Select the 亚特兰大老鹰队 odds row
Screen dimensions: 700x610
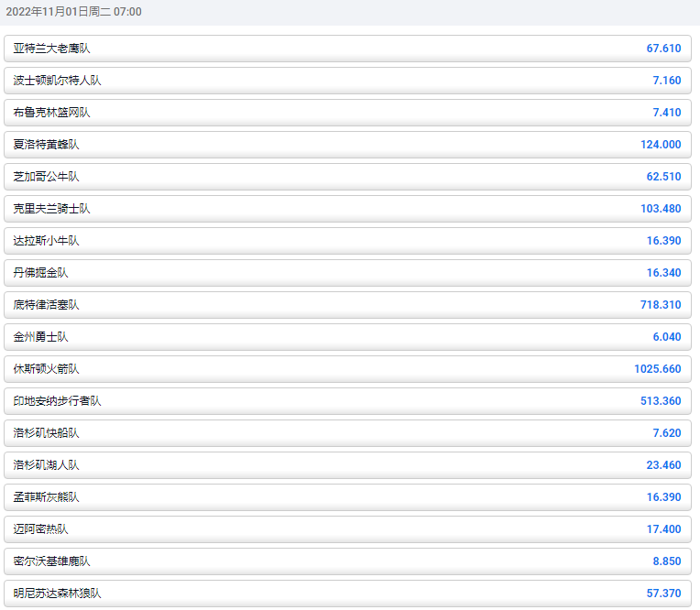347,49
